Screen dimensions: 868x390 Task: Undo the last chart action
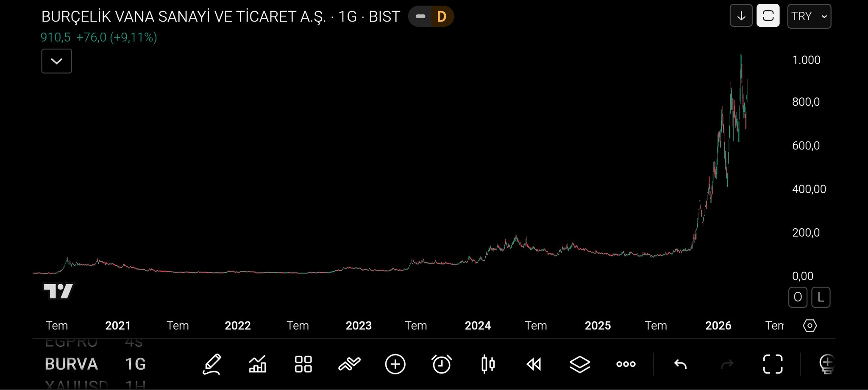coord(680,364)
